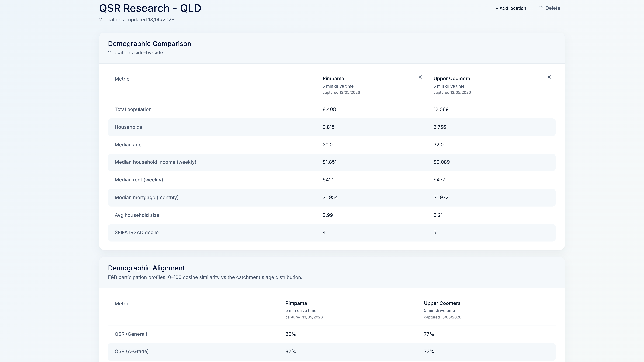Viewport: 644px width, 362px height.
Task: Remove the Pimpama column with its X
Action: coord(420,77)
